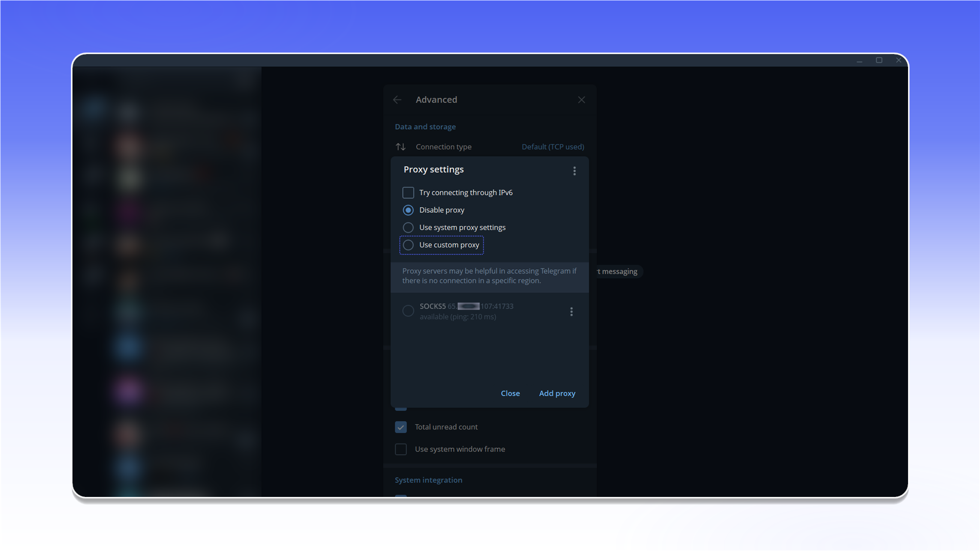Open the Proxy settings three-dot menu
The image size is (980, 551).
574,171
